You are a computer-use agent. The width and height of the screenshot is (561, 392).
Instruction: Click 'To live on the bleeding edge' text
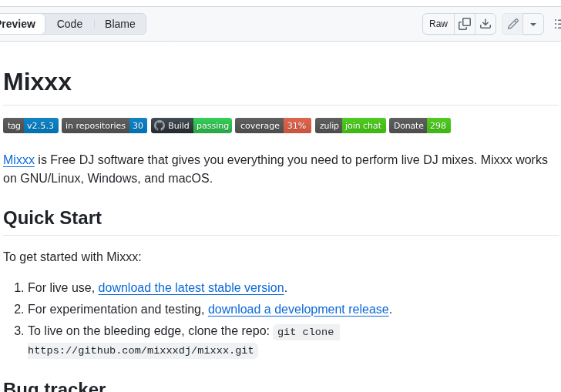pyautogui.click(x=106, y=331)
